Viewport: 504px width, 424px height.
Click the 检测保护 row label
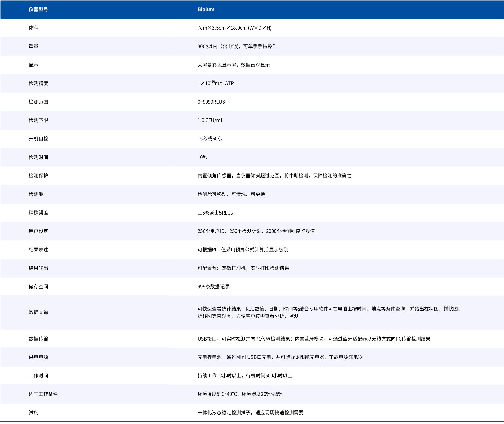coord(38,176)
